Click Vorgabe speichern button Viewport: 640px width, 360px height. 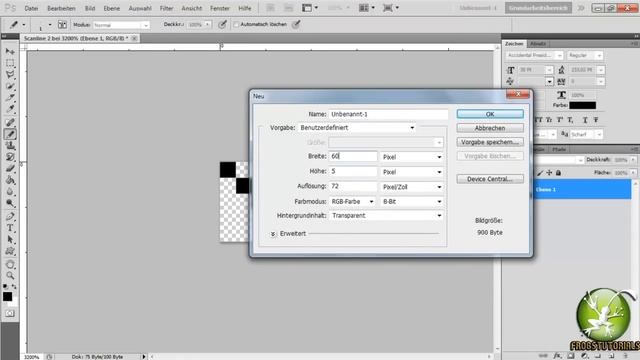coord(490,142)
